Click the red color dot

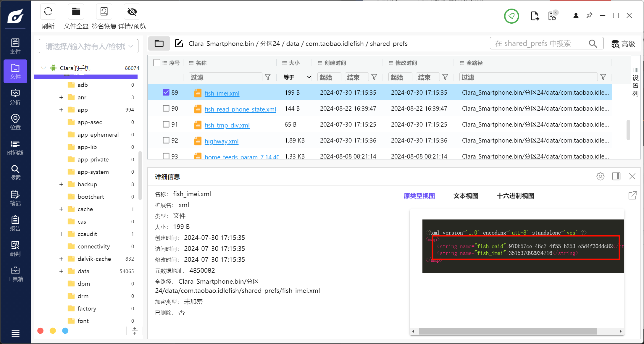pos(41,331)
